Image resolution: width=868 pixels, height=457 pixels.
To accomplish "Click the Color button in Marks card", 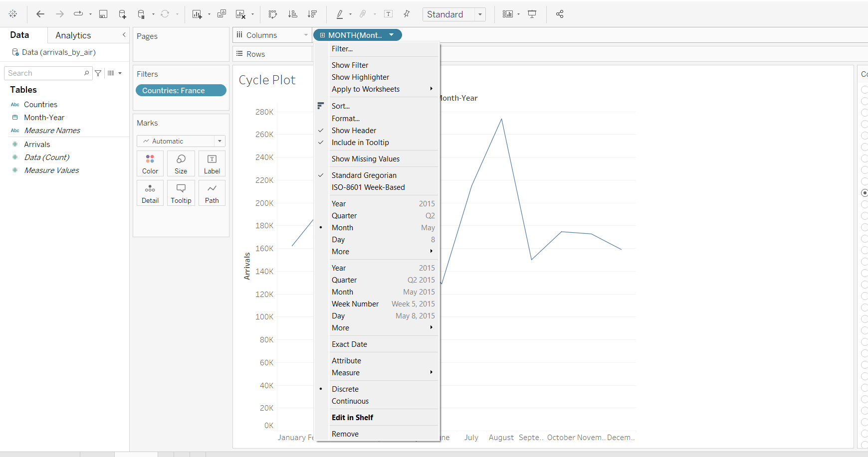I will 150,163.
